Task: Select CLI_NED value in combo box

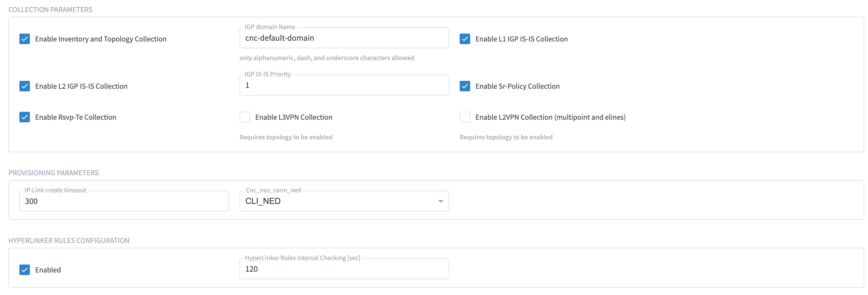Action: coord(344,201)
